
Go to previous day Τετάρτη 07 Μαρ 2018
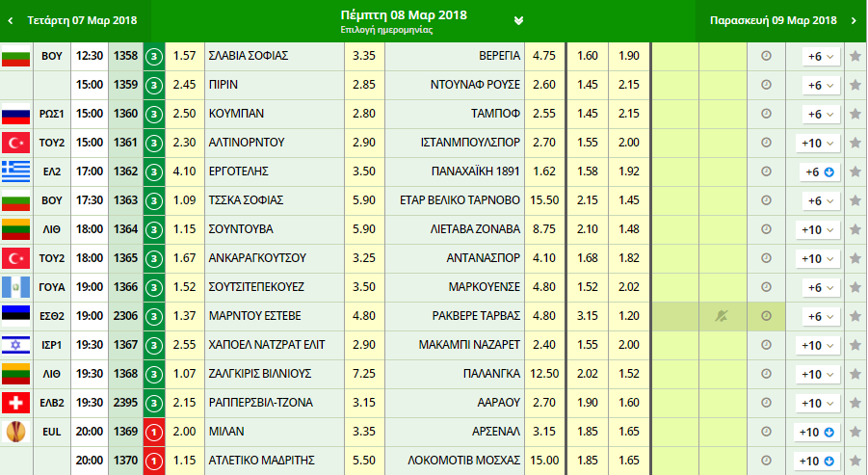pyautogui.click(x=75, y=20)
